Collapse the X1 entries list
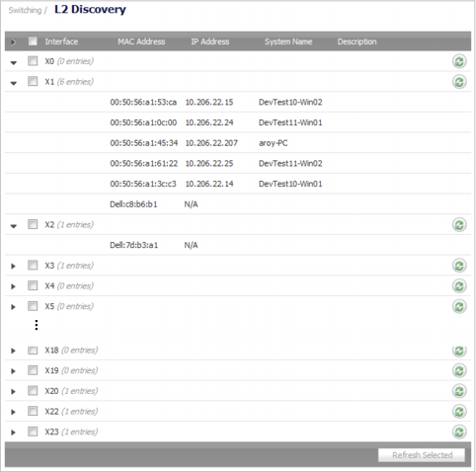Screen dimensions: 476x472 coord(14,83)
